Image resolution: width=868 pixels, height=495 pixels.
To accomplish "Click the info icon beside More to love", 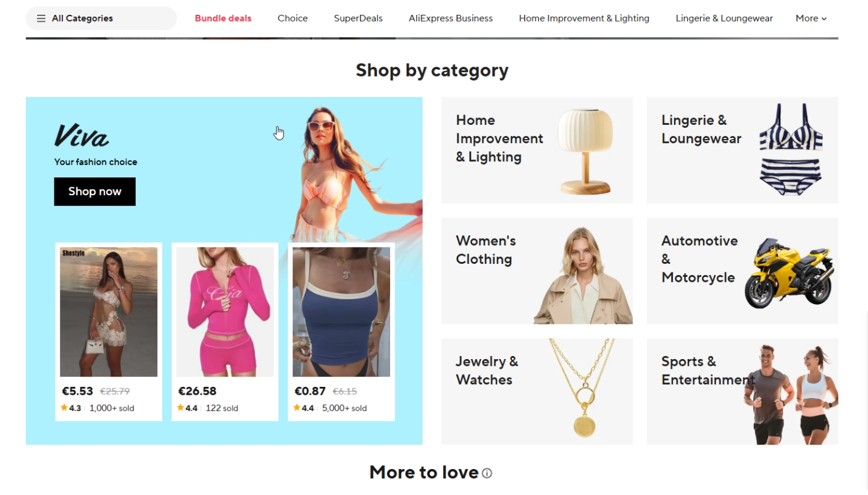I will pyautogui.click(x=487, y=473).
